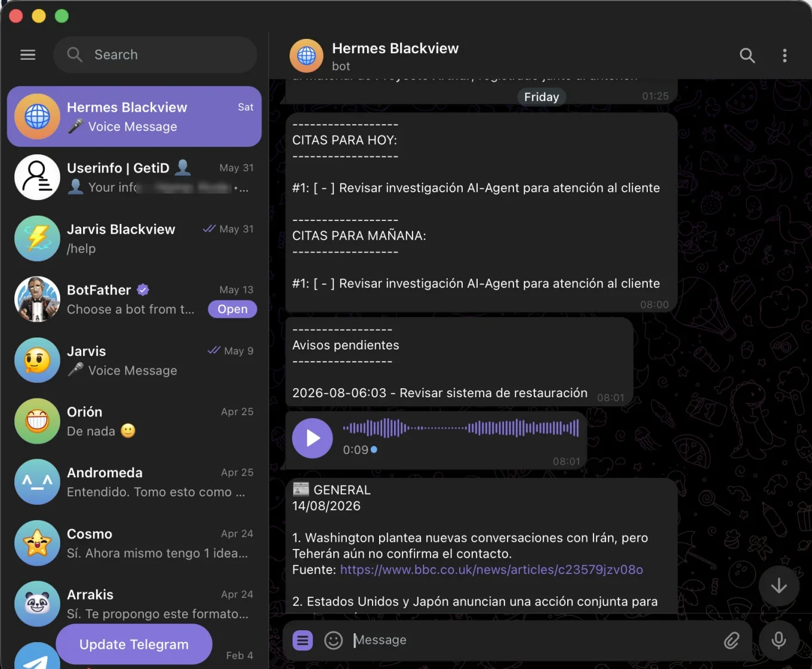Open the Arrakis chat
Image resolution: width=812 pixels, height=669 pixels.
(x=134, y=604)
